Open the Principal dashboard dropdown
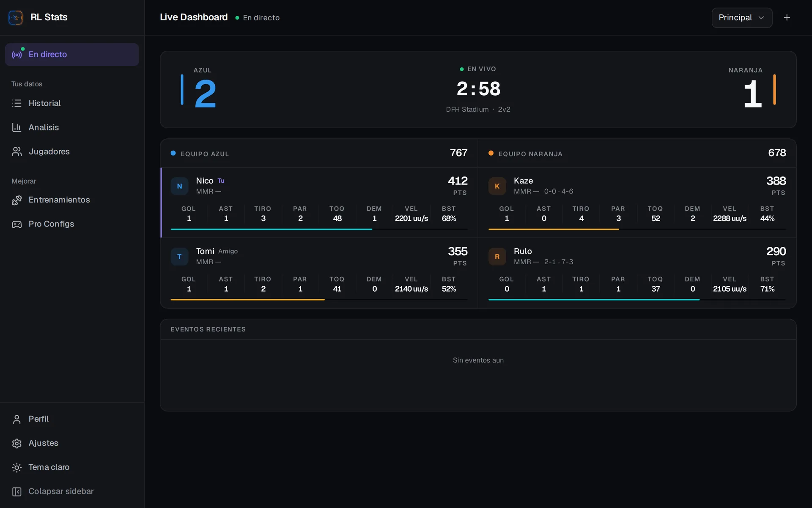Image resolution: width=812 pixels, height=508 pixels. [742, 17]
